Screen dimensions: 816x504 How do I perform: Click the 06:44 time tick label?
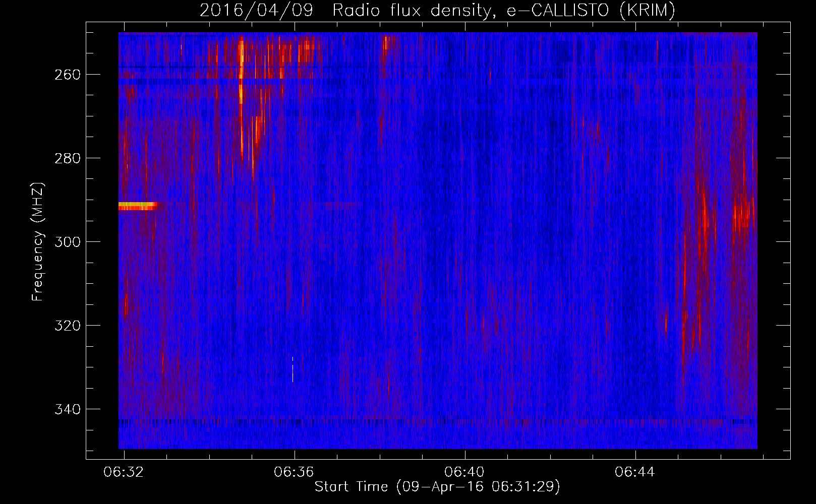point(635,472)
